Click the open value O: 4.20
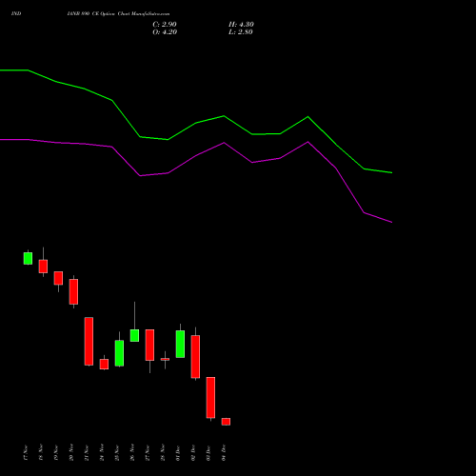 pyautogui.click(x=165, y=32)
